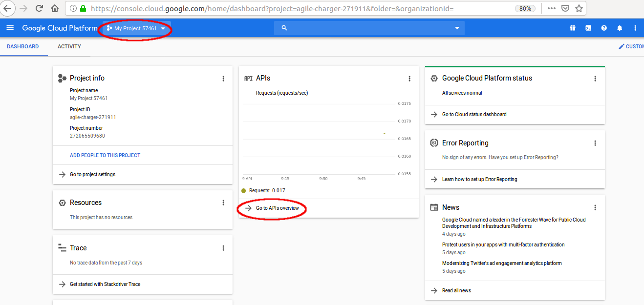Open browser page actions dots

[551, 8]
